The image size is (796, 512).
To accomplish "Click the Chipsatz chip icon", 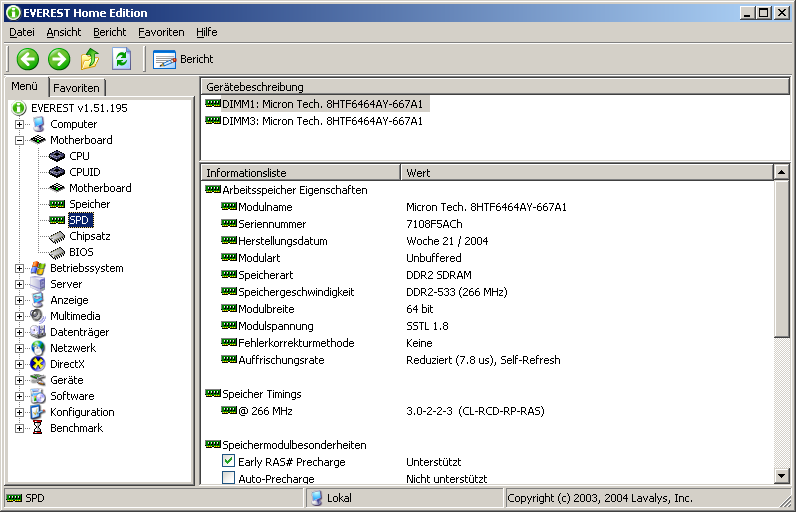I will pos(57,236).
